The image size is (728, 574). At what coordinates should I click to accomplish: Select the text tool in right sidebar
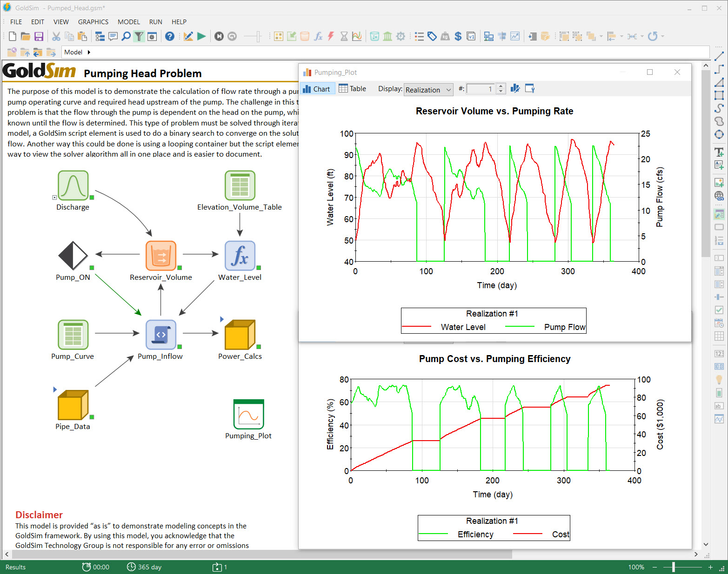click(x=719, y=152)
